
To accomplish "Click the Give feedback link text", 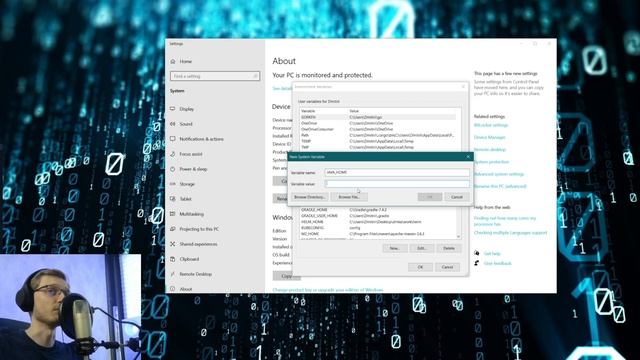I will tap(497, 263).
